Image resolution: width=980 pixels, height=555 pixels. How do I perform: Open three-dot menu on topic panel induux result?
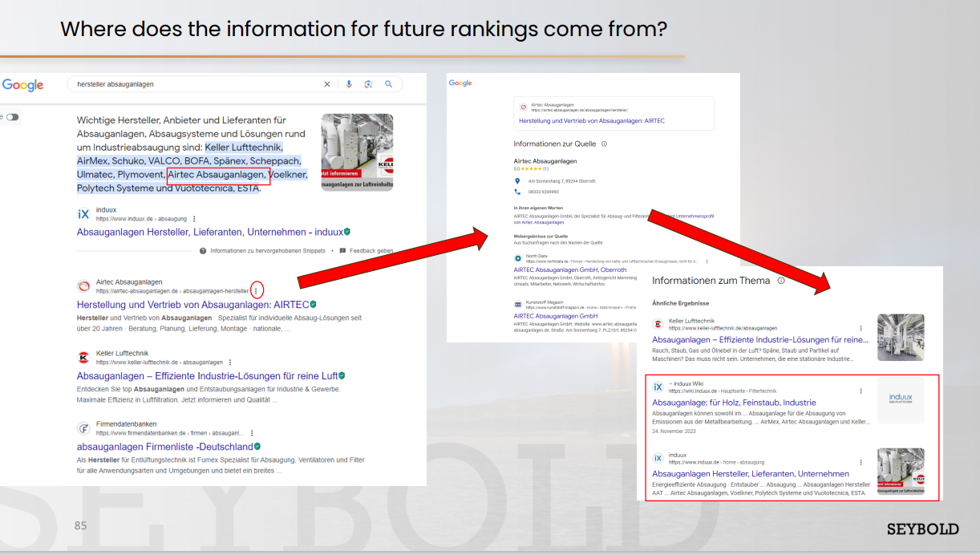[x=861, y=462]
